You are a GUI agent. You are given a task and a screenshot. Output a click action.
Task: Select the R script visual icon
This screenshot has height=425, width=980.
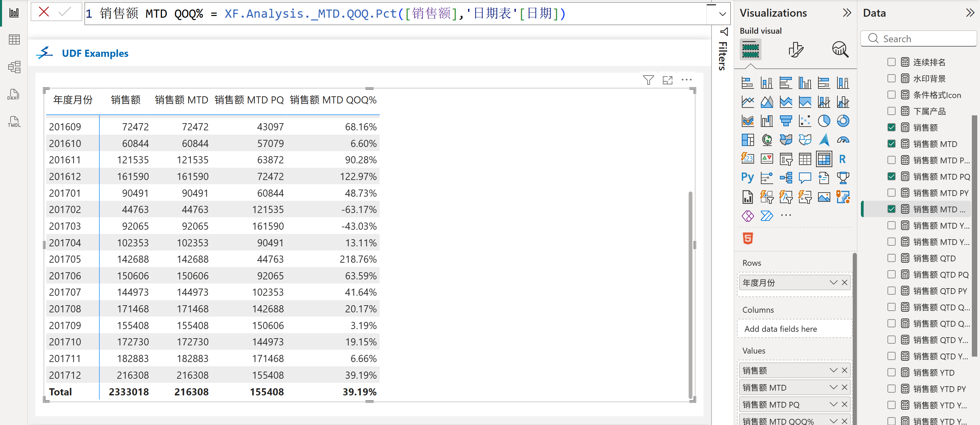click(842, 159)
